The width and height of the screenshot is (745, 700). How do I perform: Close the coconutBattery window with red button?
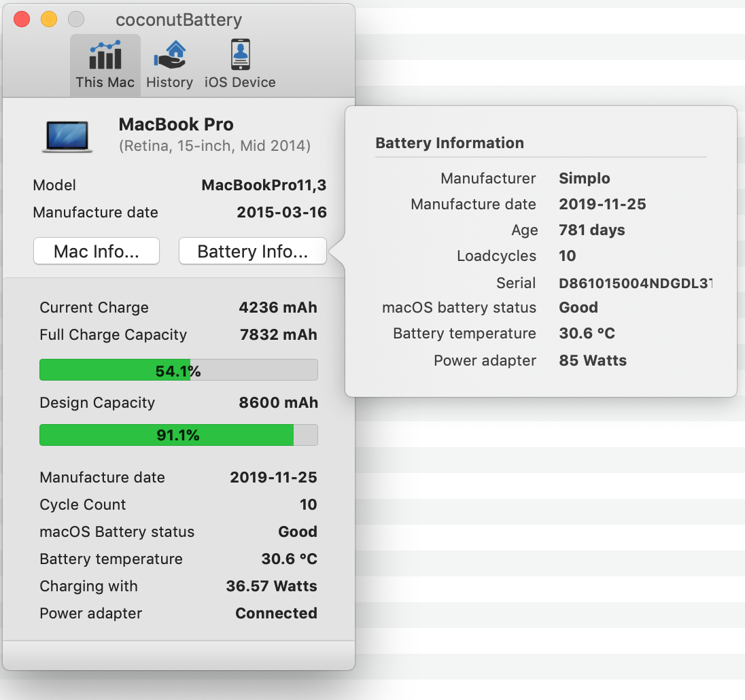(x=22, y=20)
